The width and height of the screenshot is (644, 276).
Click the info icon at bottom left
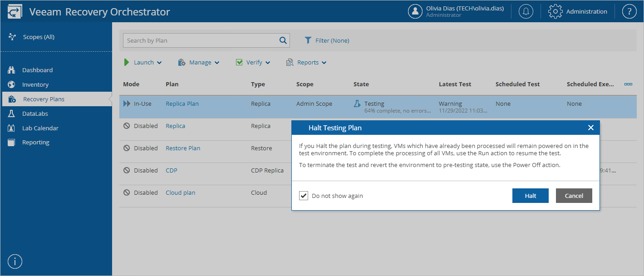(15, 261)
